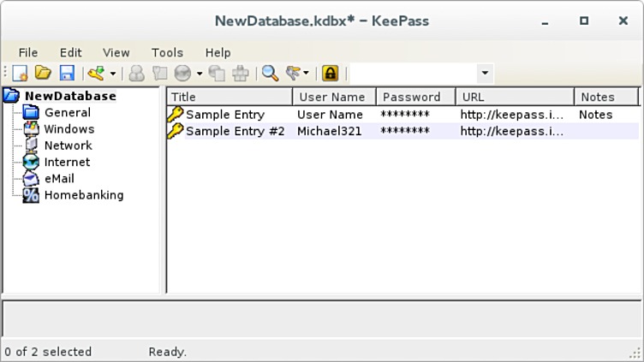Image resolution: width=644 pixels, height=362 pixels.
Task: Open the Find magnifier tool
Action: (270, 74)
